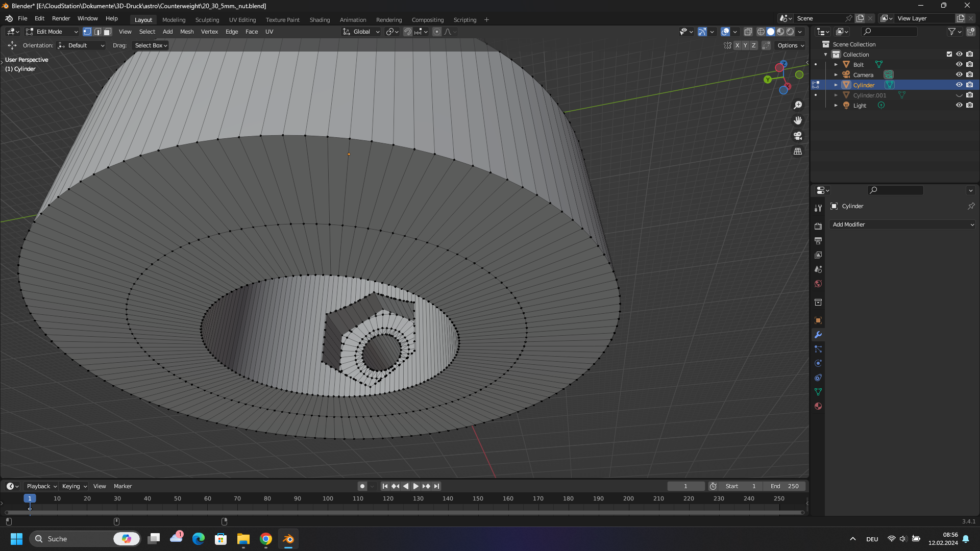Open the Particles properties tab
980x551 pixels.
(x=818, y=349)
